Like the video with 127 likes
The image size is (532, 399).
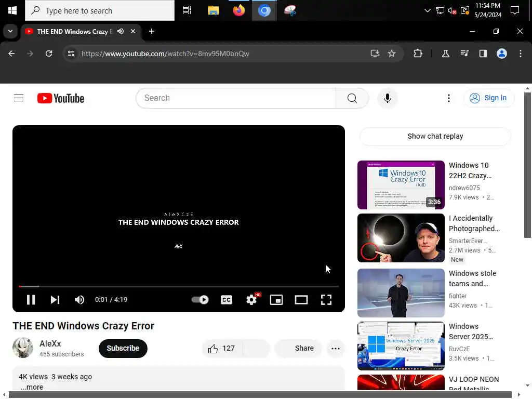tap(221, 349)
